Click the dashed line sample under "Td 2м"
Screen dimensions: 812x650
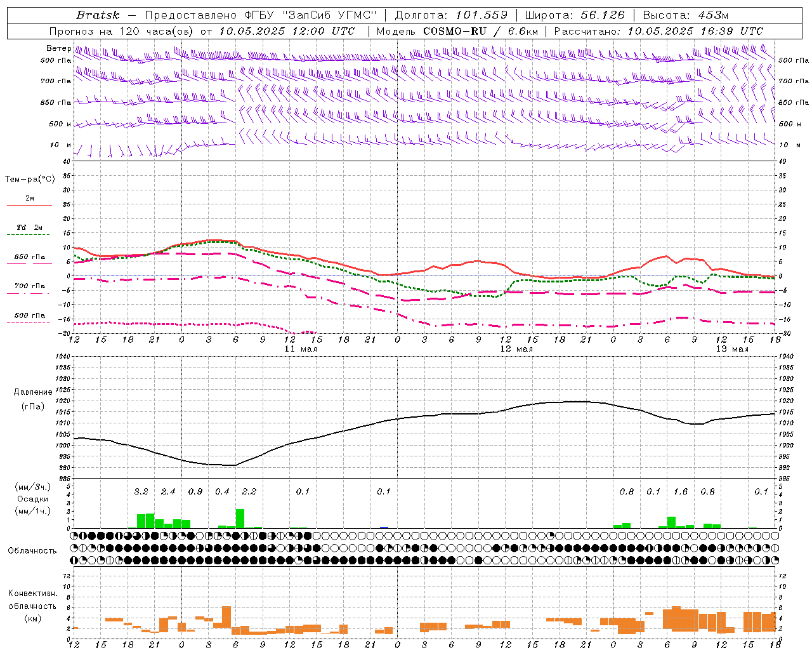point(29,234)
